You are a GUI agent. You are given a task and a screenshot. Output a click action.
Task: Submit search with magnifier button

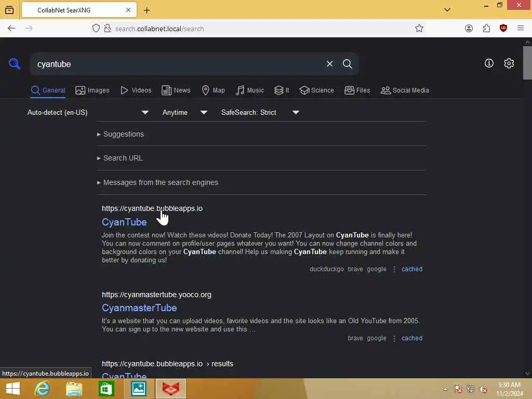coord(347,64)
